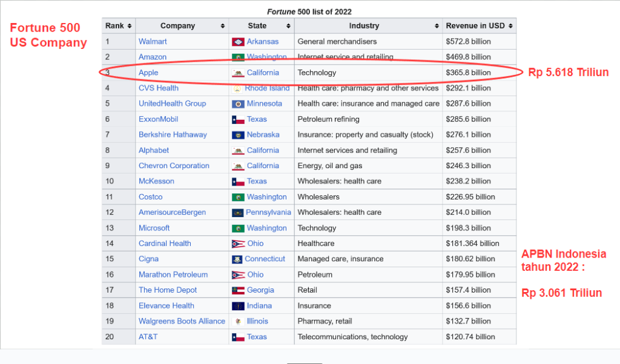Click the Texas flag in the ExxonMobil row
The image size is (620, 364).
[x=238, y=120]
